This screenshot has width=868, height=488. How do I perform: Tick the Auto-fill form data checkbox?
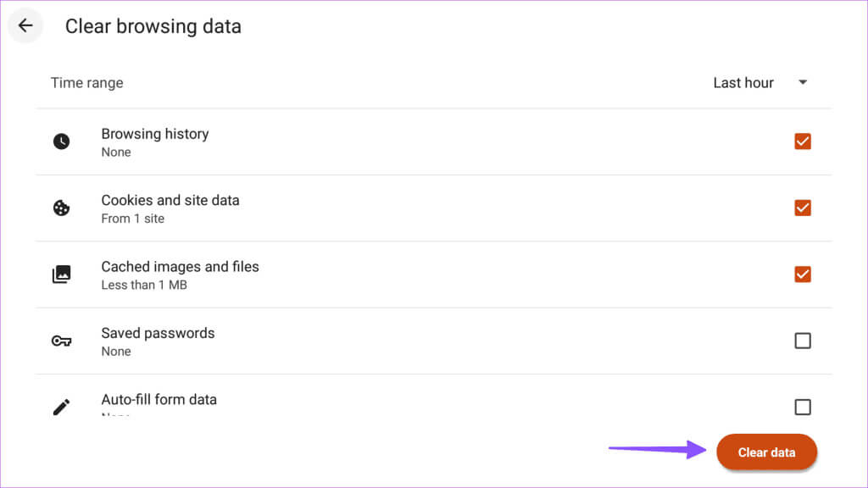coord(803,408)
